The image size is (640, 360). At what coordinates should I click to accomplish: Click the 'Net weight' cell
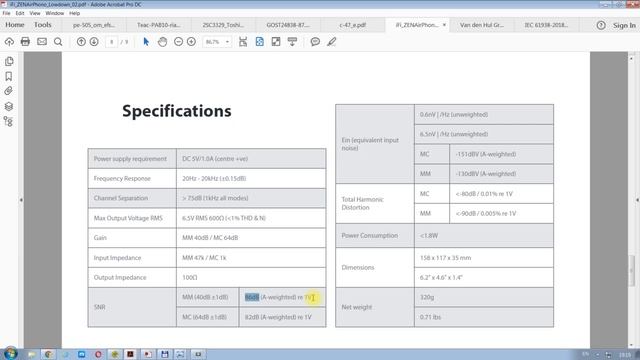pyautogui.click(x=375, y=307)
